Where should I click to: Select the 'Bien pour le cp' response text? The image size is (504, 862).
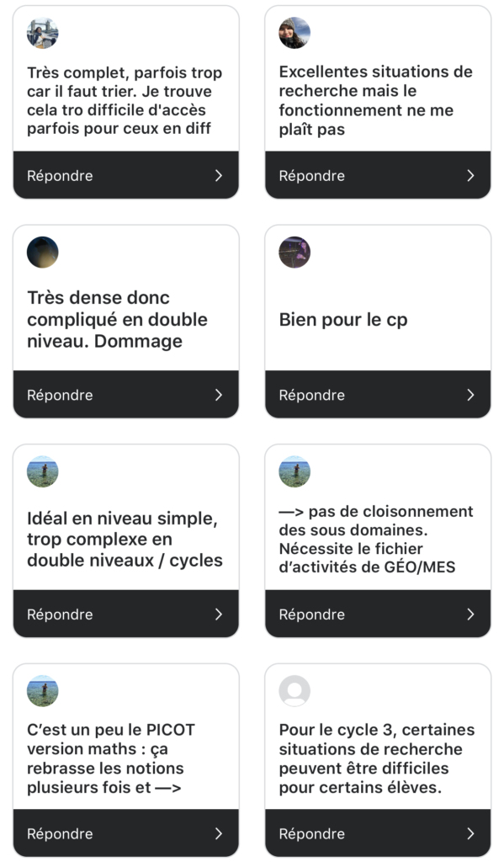pyautogui.click(x=343, y=320)
